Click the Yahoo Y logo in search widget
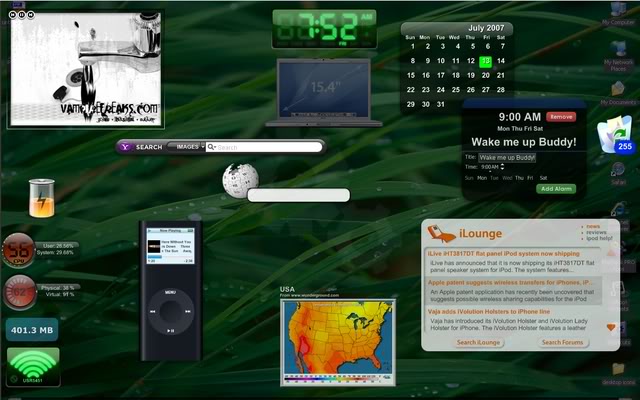The image size is (640, 400). pos(126,147)
